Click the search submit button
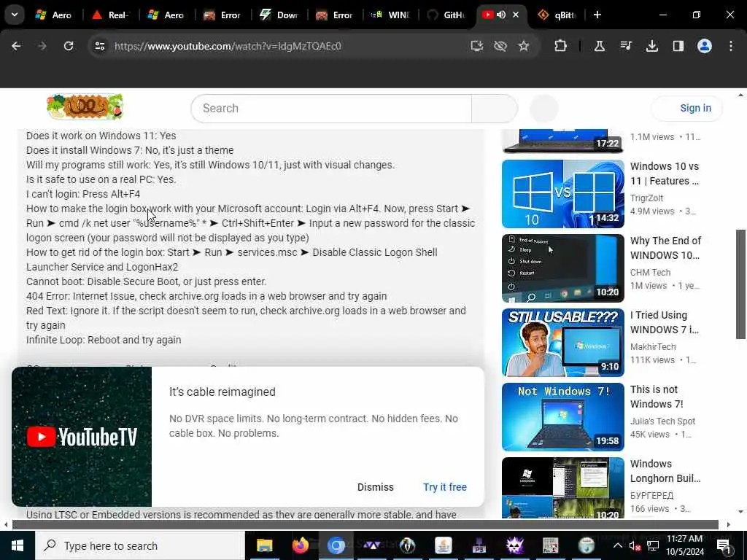Viewport: 747px width, 560px height. (x=495, y=109)
